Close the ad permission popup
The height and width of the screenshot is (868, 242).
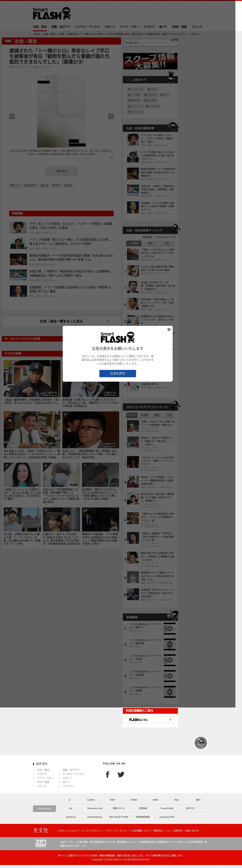click(x=169, y=329)
